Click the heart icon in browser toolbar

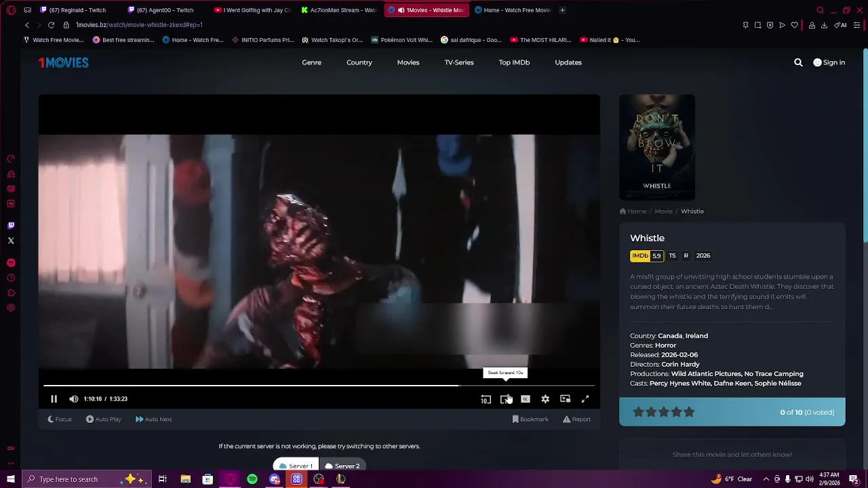794,25
